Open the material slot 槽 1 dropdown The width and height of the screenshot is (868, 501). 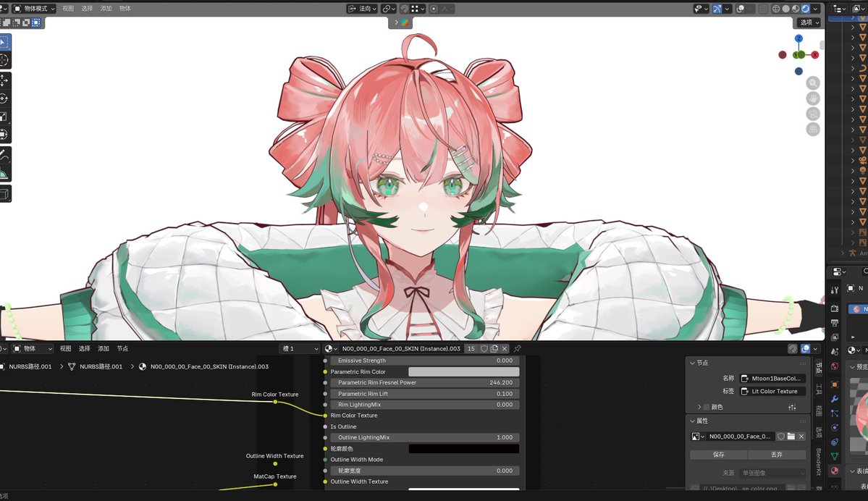(x=300, y=349)
